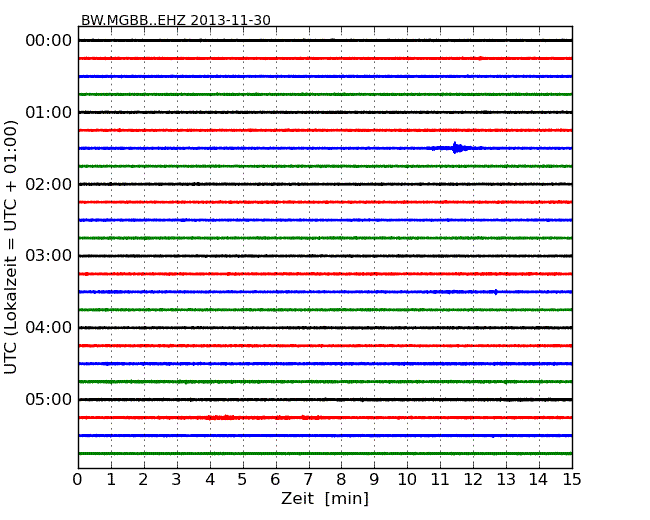Click the small blue spike after 03:00
650x520 pixels.
coord(496,292)
